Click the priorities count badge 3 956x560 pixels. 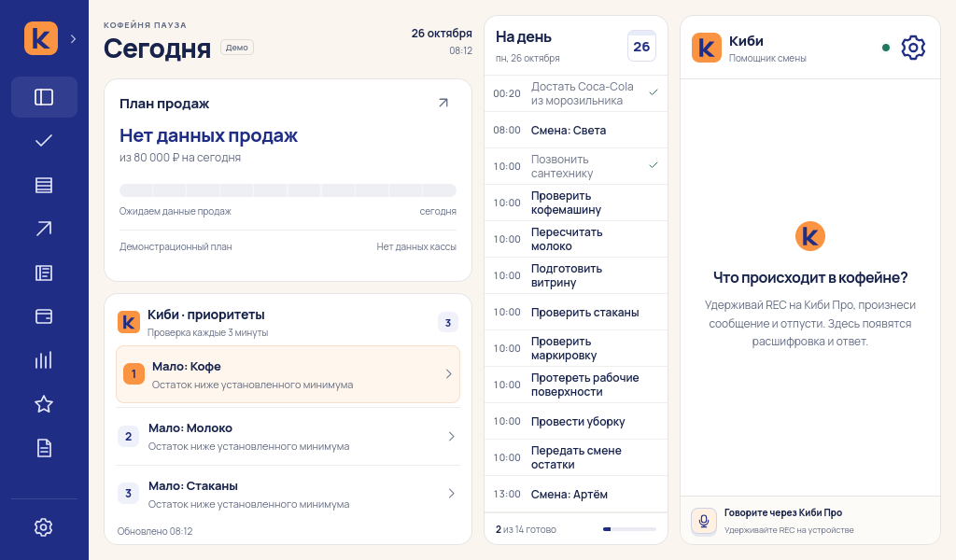[x=448, y=322]
